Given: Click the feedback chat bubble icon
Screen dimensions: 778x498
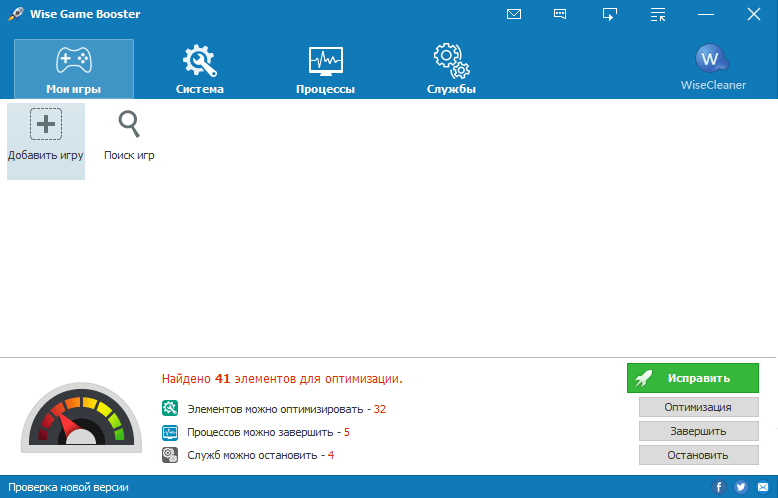Looking at the screenshot, I should [x=561, y=14].
